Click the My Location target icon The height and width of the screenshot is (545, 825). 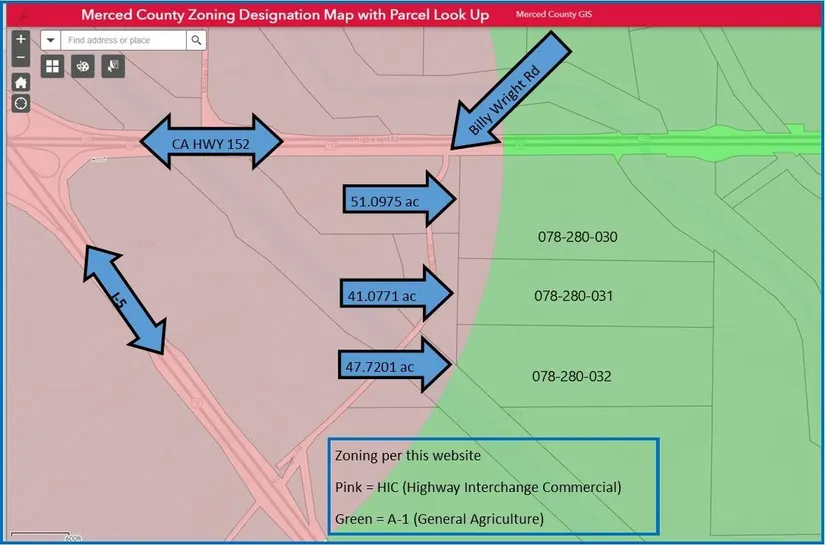(21, 103)
